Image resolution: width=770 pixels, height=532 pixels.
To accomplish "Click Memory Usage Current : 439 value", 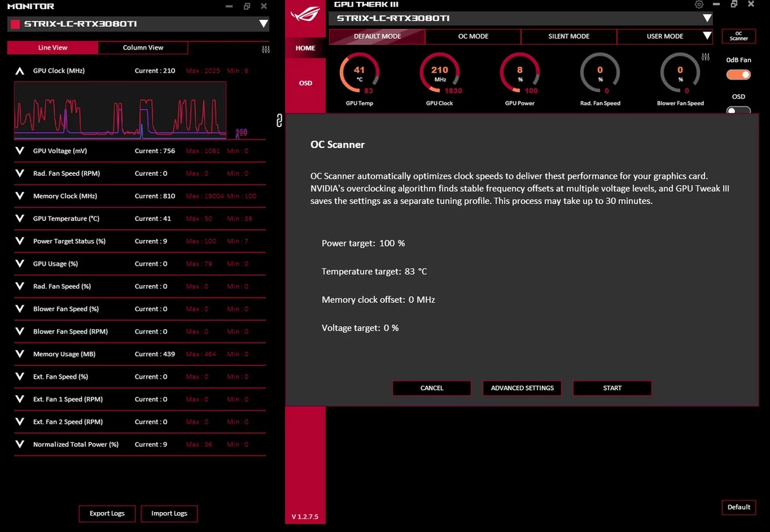I will [155, 354].
